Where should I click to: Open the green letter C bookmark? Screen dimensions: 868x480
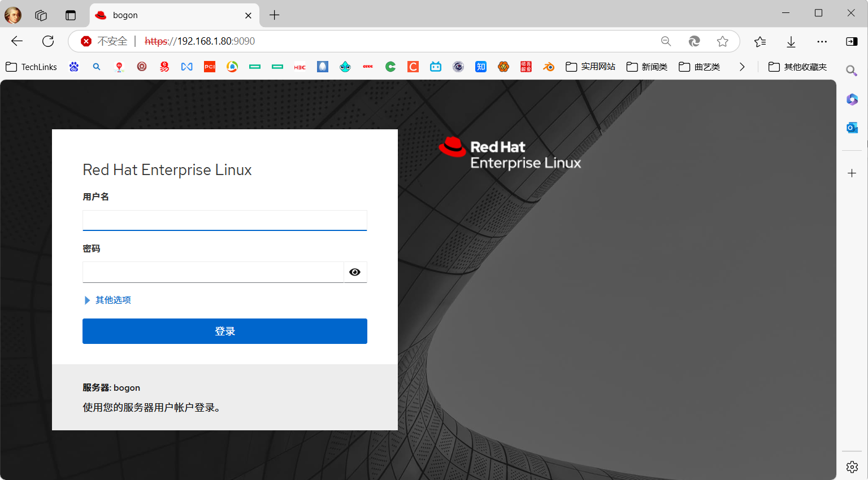click(x=390, y=67)
